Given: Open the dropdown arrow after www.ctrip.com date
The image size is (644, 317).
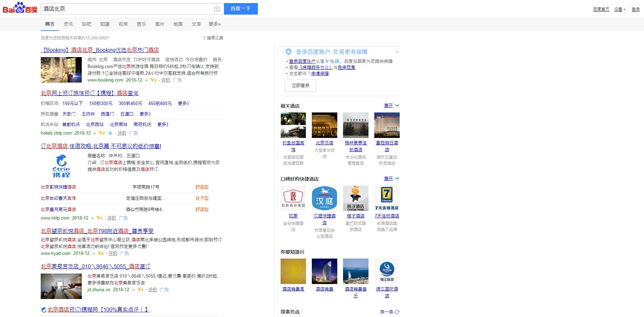Looking at the screenshot, I should click(92, 218).
